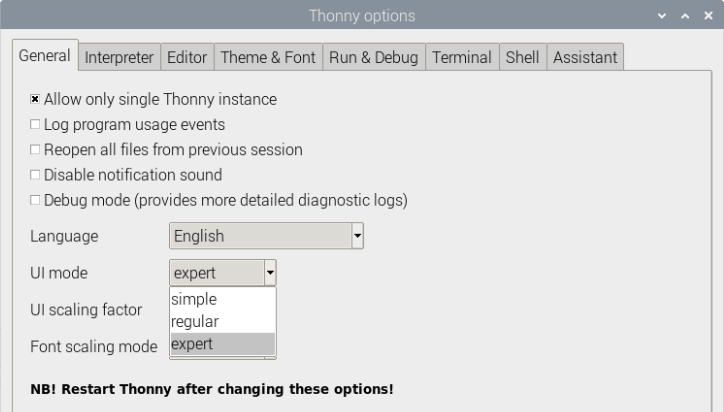The width and height of the screenshot is (724, 412).
Task: Open the Theme & Font tab
Action: 268,57
